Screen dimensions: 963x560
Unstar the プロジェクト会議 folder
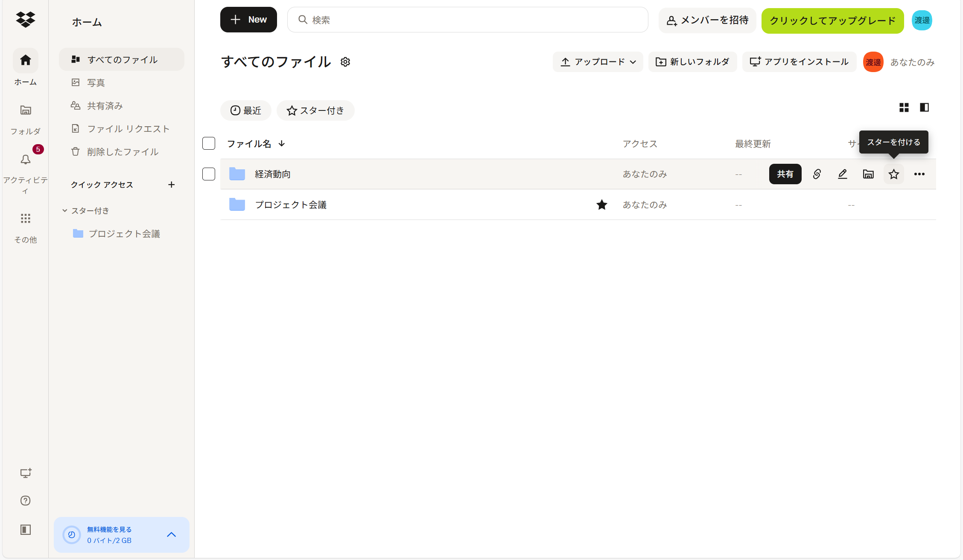[x=602, y=205]
